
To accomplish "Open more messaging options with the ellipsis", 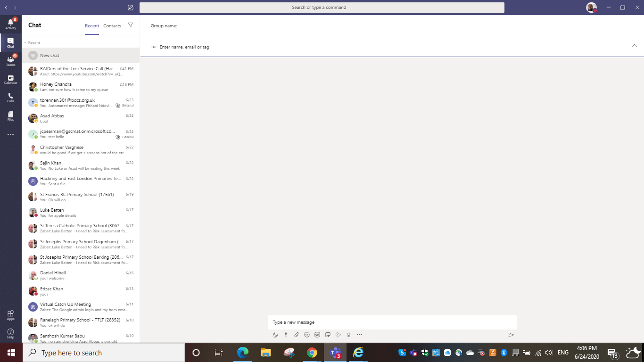I will (359, 335).
